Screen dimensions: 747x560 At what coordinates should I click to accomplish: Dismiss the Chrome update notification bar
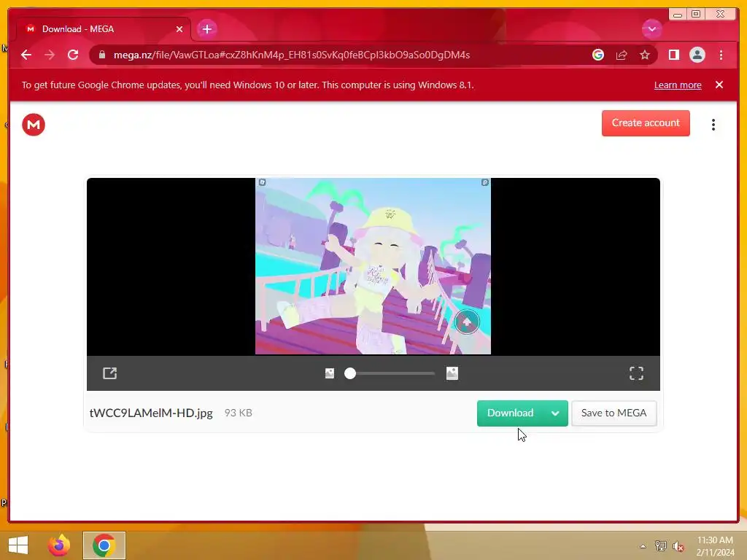719,85
